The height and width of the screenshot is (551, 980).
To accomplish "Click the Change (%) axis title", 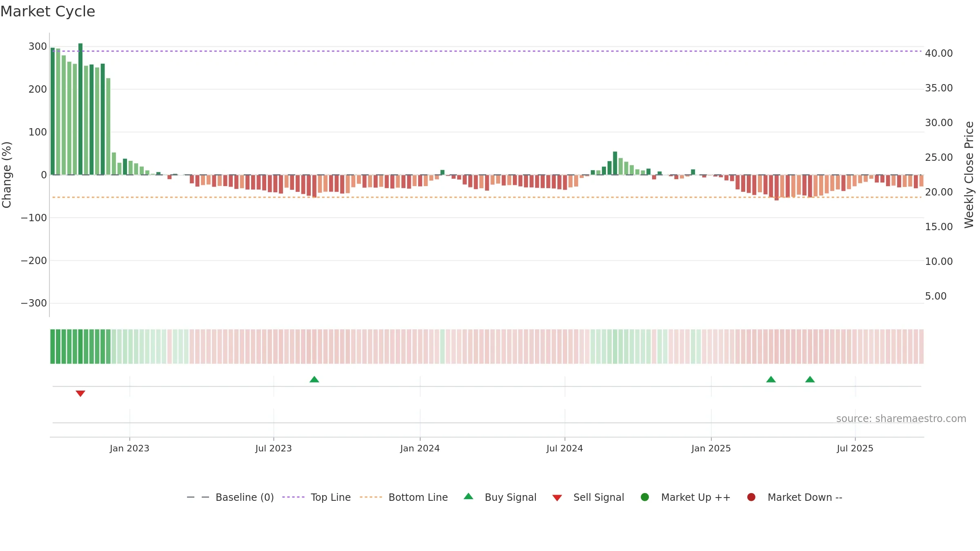I will pos(7,175).
